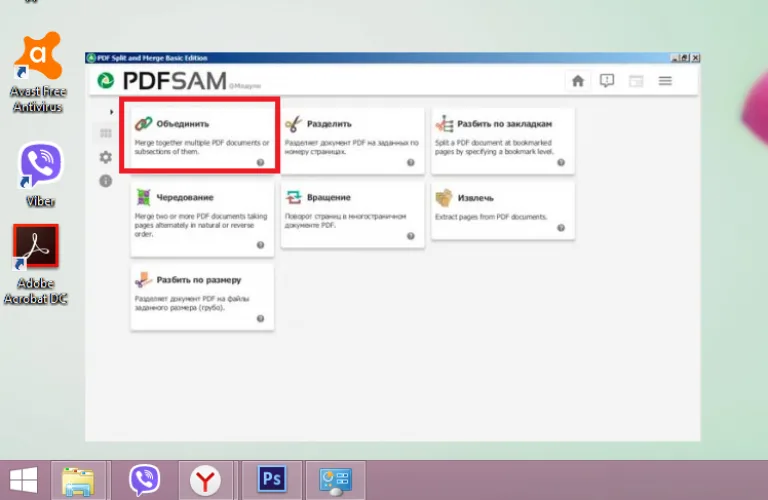Open the Разделить (Split) module card
The image size is (768, 500).
pos(352,140)
